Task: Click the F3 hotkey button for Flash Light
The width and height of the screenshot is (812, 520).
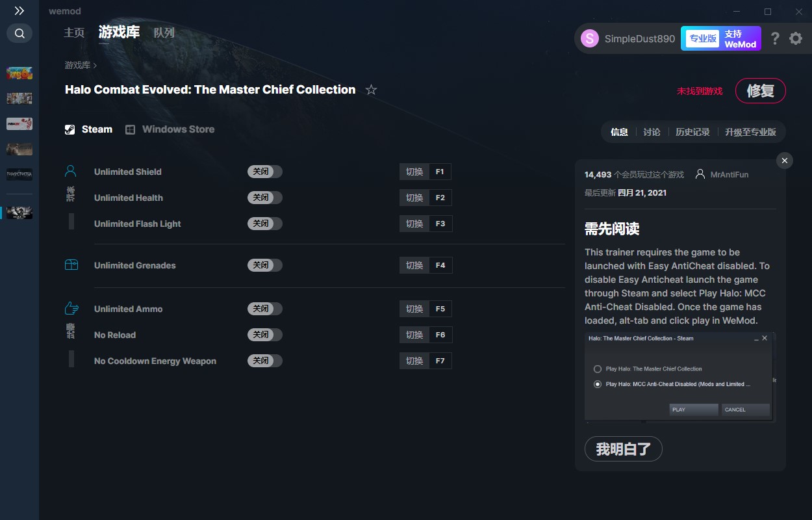Action: (440, 224)
